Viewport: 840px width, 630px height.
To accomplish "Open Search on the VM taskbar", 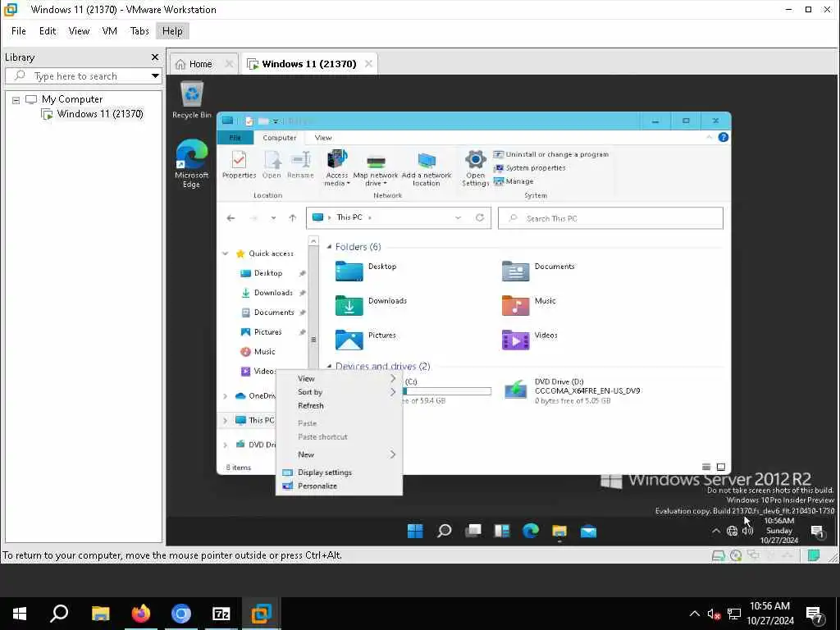I will click(444, 531).
